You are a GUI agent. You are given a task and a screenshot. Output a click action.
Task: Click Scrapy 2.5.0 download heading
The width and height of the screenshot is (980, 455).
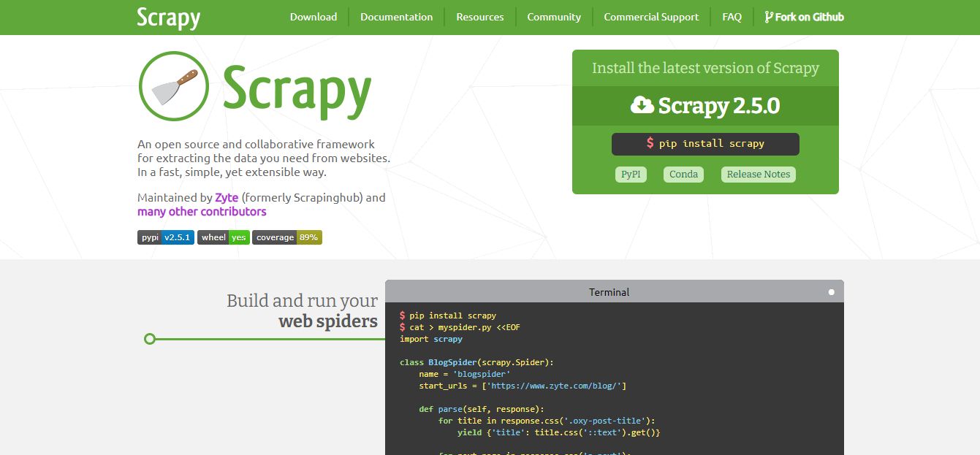click(705, 106)
